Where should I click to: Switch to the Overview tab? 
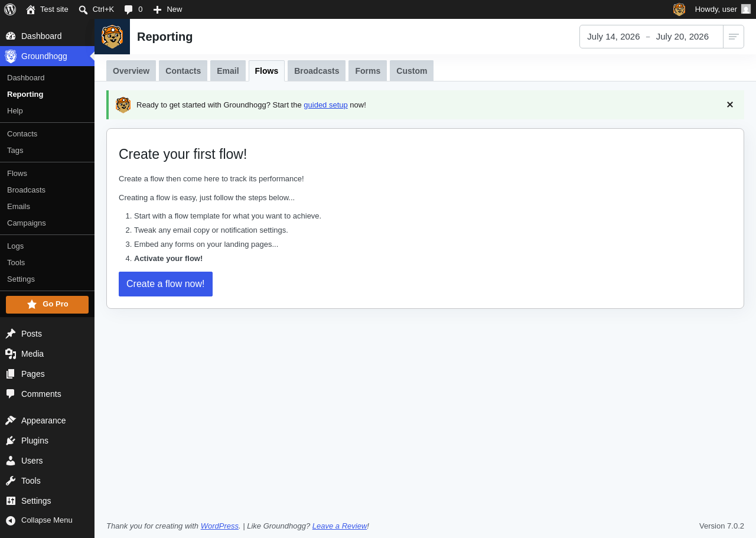tap(131, 71)
